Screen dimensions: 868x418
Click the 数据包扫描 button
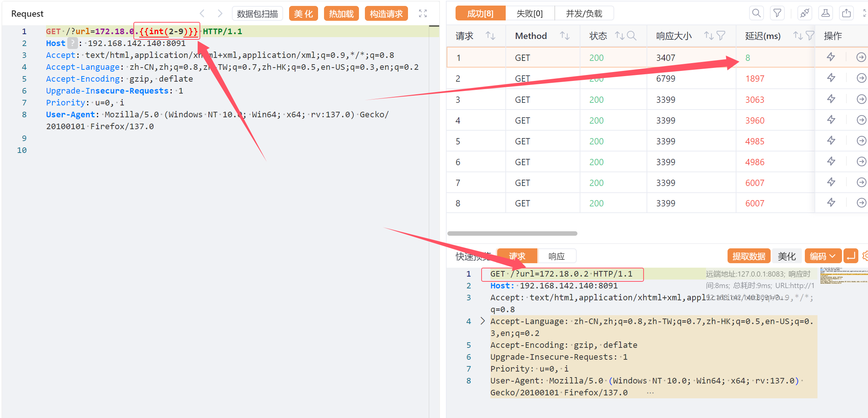tap(257, 14)
